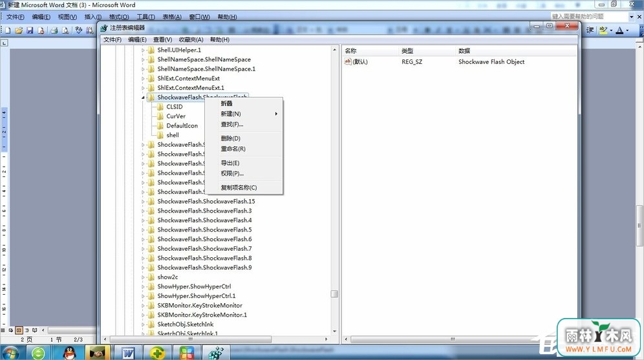Collapse the expanded ShockwaveFlash key arrow
This screenshot has width=644, height=360.
point(143,98)
